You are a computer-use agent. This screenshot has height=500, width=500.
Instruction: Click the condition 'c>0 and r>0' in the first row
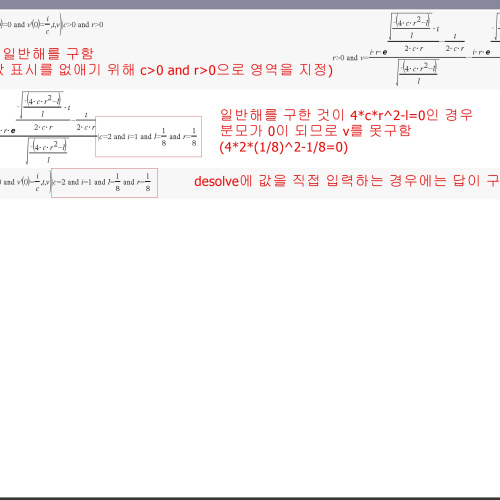(x=83, y=25)
